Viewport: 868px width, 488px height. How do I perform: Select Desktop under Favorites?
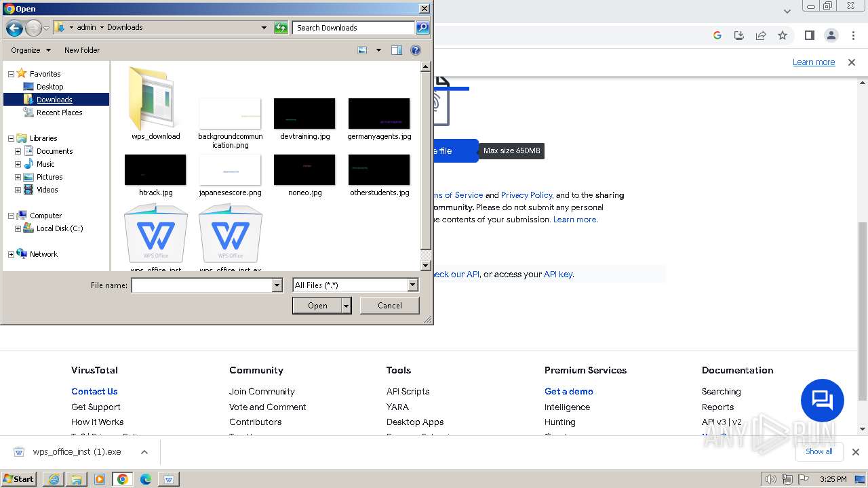click(x=50, y=87)
